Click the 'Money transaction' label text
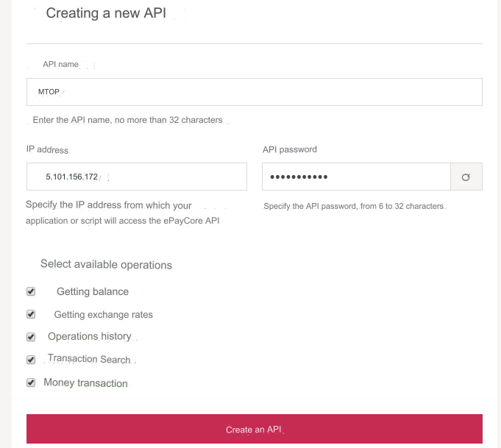Viewport: 501px width, 448px height. tap(86, 383)
